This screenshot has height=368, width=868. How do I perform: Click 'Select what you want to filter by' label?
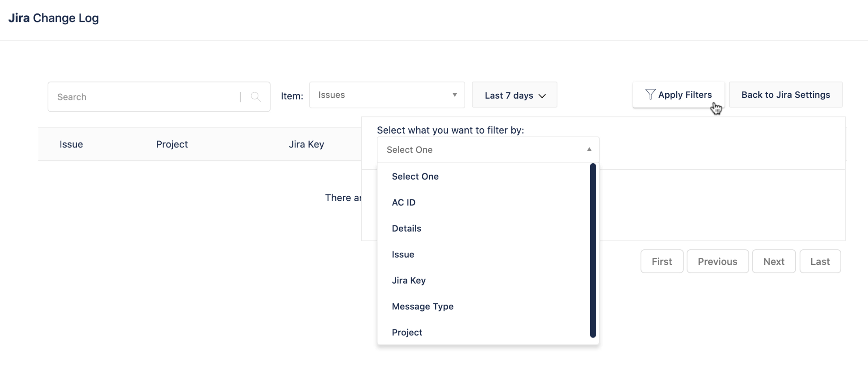(x=450, y=130)
